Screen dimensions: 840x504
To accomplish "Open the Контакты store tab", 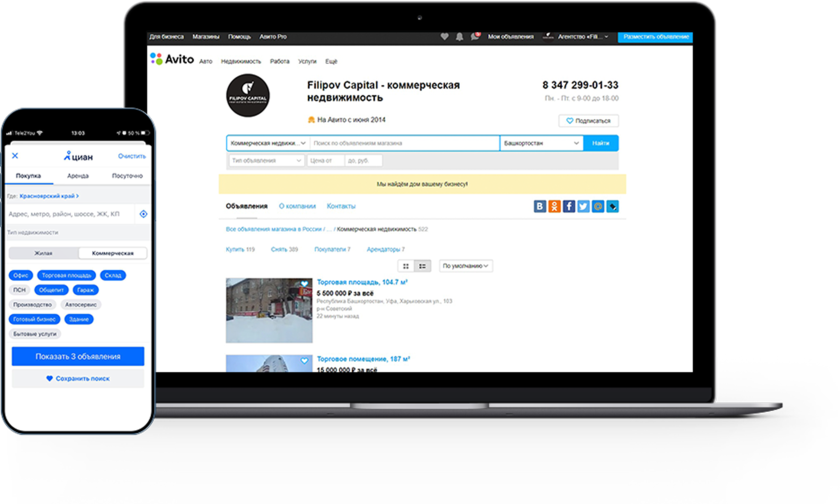I will point(341,206).
